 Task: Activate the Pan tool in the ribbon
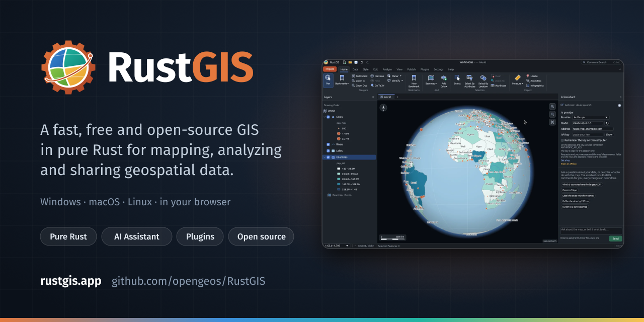328,80
